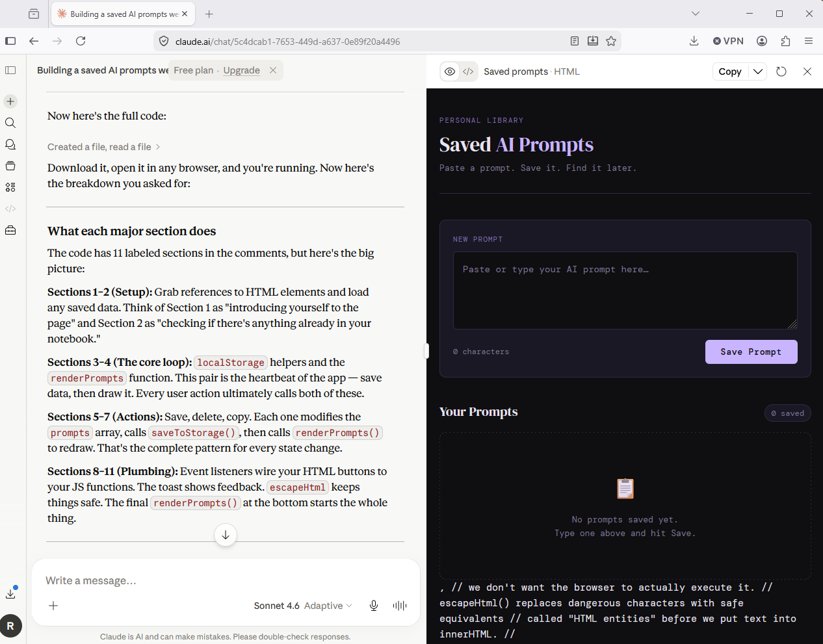The height and width of the screenshot is (644, 823).
Task: Click the 'saveToStorage()' code snippet
Action: pos(193,433)
